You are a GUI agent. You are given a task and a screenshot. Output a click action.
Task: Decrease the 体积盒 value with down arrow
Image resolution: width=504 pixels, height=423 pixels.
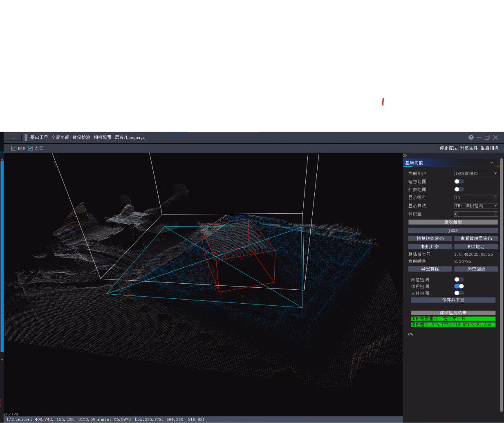click(x=495, y=215)
